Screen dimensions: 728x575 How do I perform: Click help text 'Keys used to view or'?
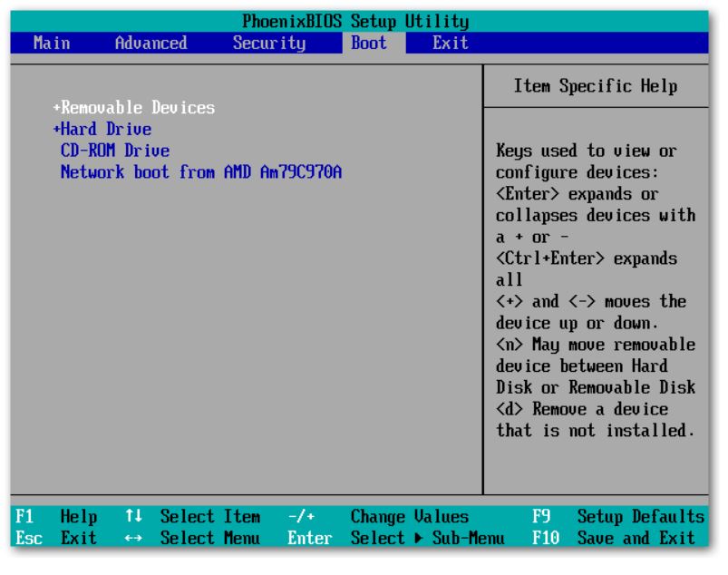coord(587,151)
